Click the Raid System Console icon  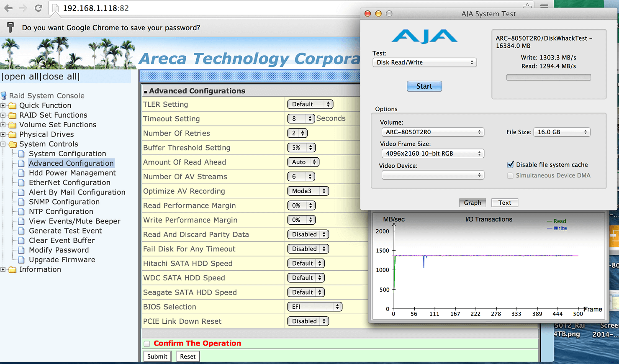point(4,95)
